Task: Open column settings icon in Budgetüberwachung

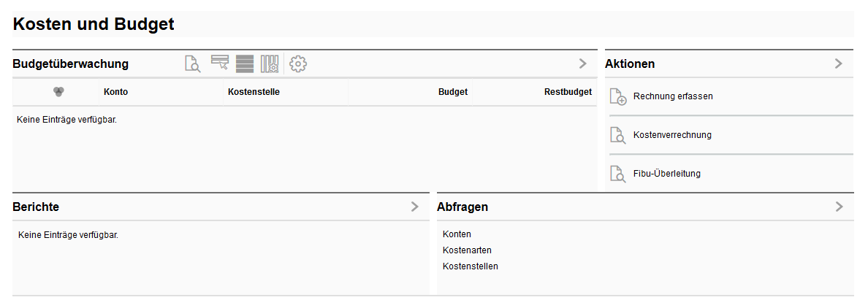Action: pos(270,64)
